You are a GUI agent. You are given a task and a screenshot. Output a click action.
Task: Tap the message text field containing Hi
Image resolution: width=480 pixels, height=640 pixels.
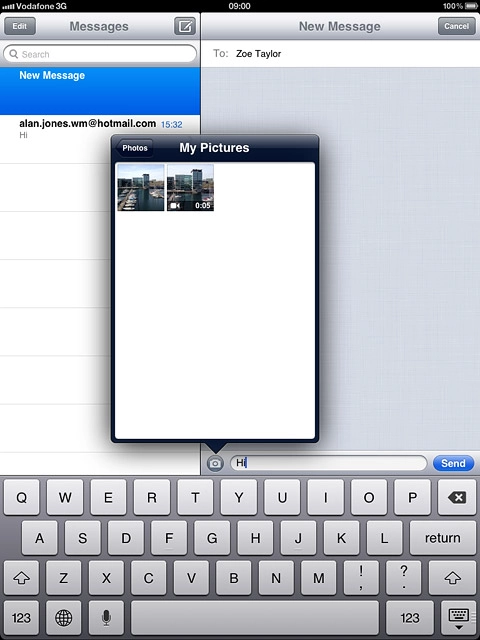[329, 463]
